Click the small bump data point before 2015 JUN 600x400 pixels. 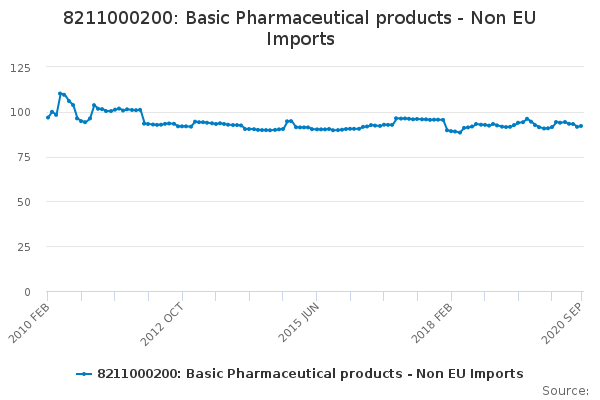point(288,121)
